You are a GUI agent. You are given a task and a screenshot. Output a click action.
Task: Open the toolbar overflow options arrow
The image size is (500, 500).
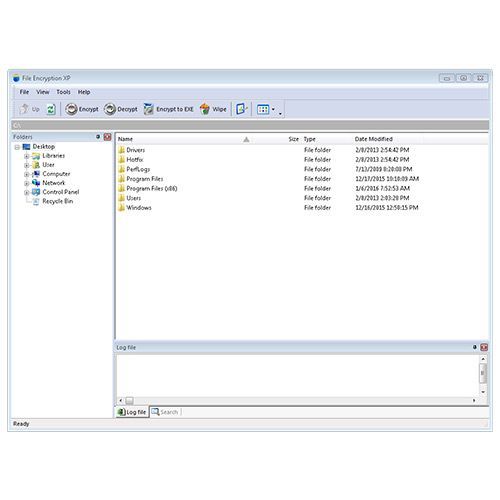pyautogui.click(x=280, y=114)
